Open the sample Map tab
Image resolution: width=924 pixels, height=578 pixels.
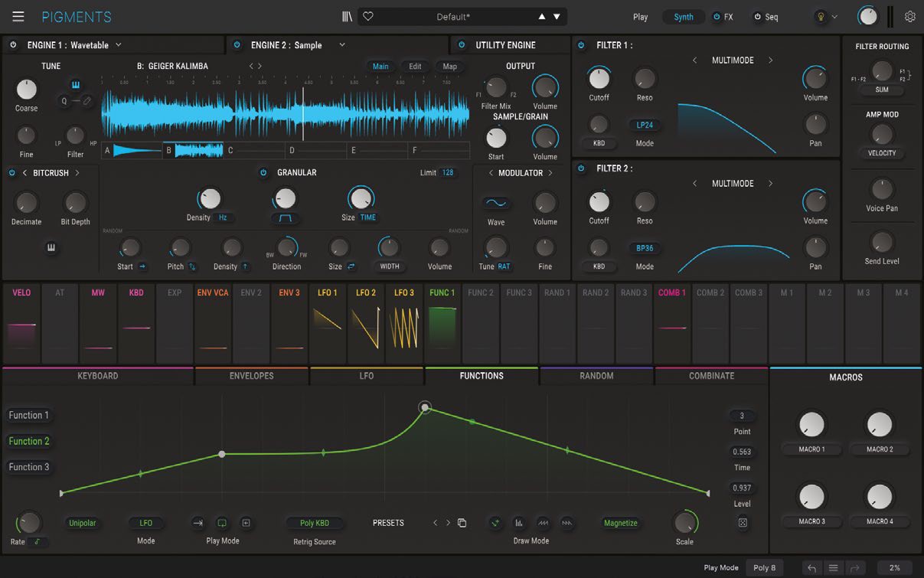pos(449,67)
